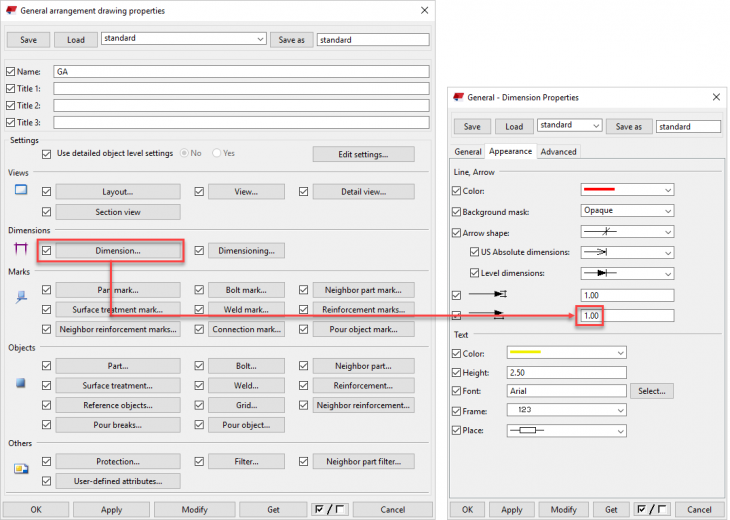This screenshot has height=520, width=730.
Task: Switch to the Appearance tab
Action: pyautogui.click(x=510, y=151)
